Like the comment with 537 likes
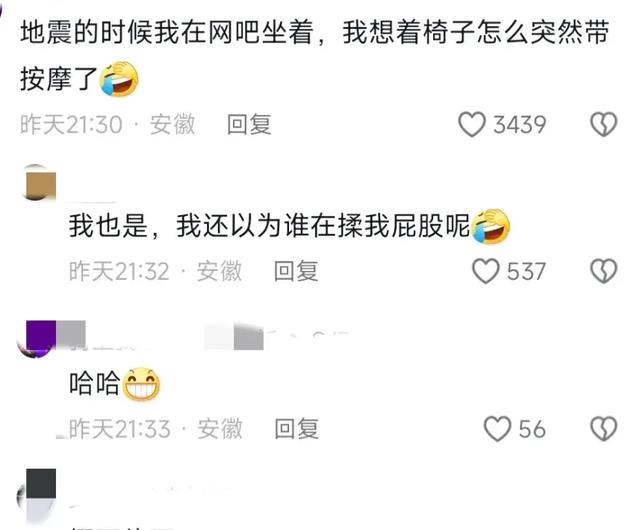 click(x=485, y=272)
